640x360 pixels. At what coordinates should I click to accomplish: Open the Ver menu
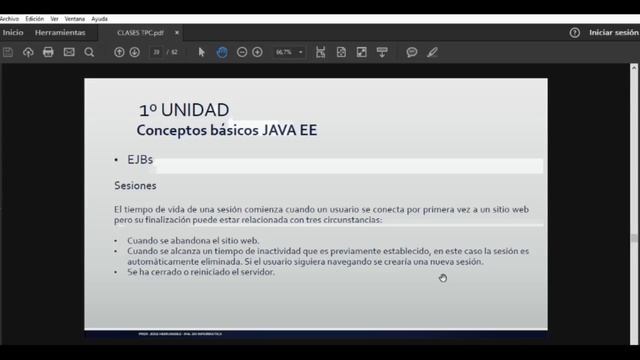click(x=54, y=19)
